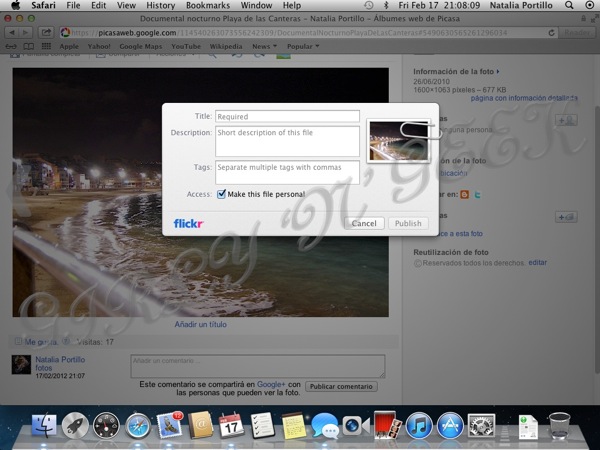The width and height of the screenshot is (600, 450).
Task: Click the Añadir un título link
Action: pyautogui.click(x=201, y=324)
